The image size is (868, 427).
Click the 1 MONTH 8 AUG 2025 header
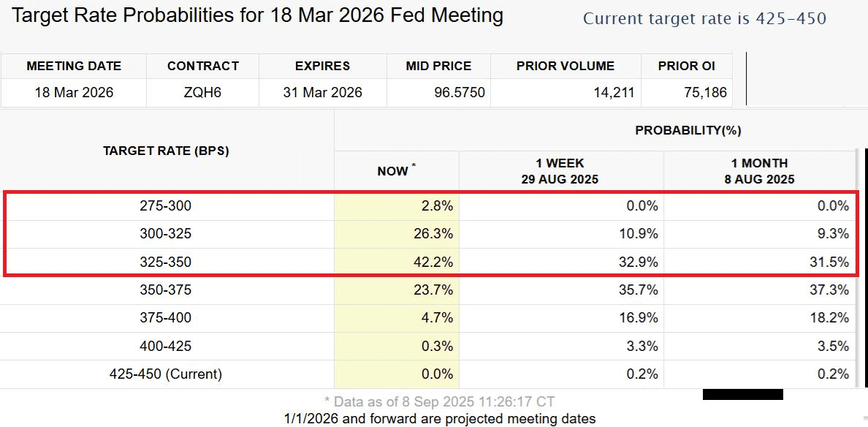(759, 171)
